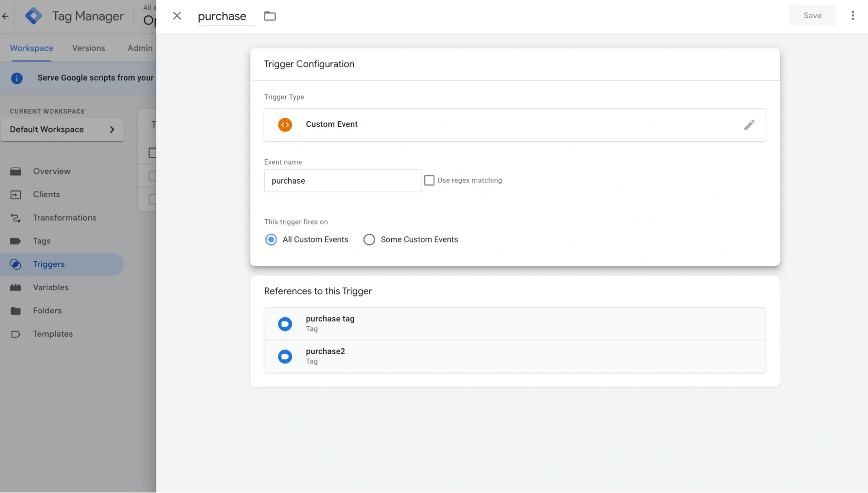Viewport: 868px width, 493px height.
Task: Open the purchase tag reference
Action: pos(515,324)
